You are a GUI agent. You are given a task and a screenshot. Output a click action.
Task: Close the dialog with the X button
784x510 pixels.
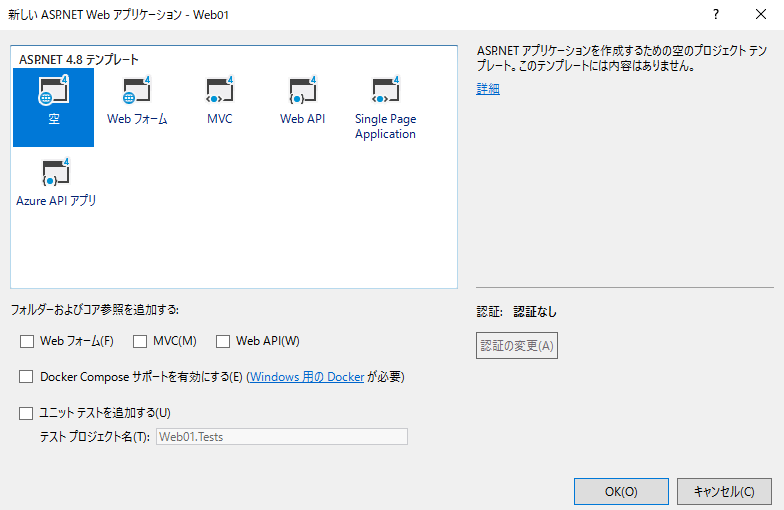tap(761, 14)
